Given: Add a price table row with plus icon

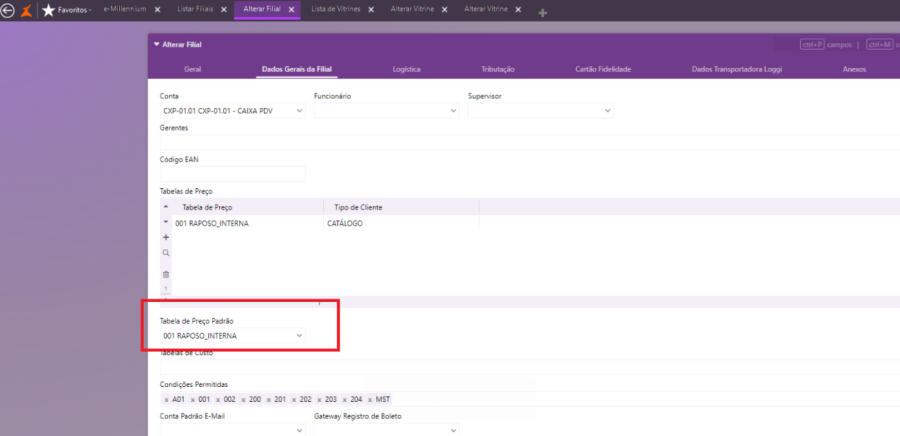Looking at the screenshot, I should pyautogui.click(x=166, y=238).
